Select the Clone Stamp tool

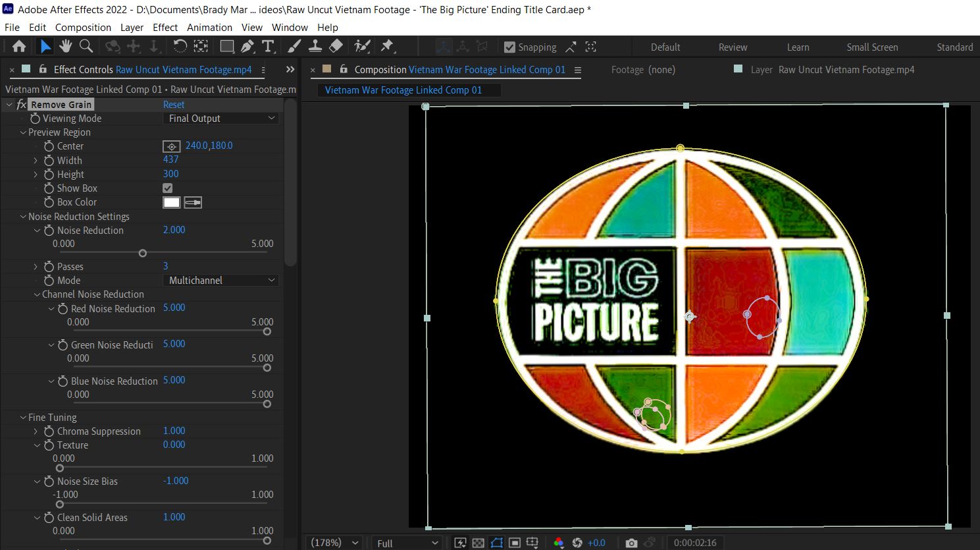(315, 46)
